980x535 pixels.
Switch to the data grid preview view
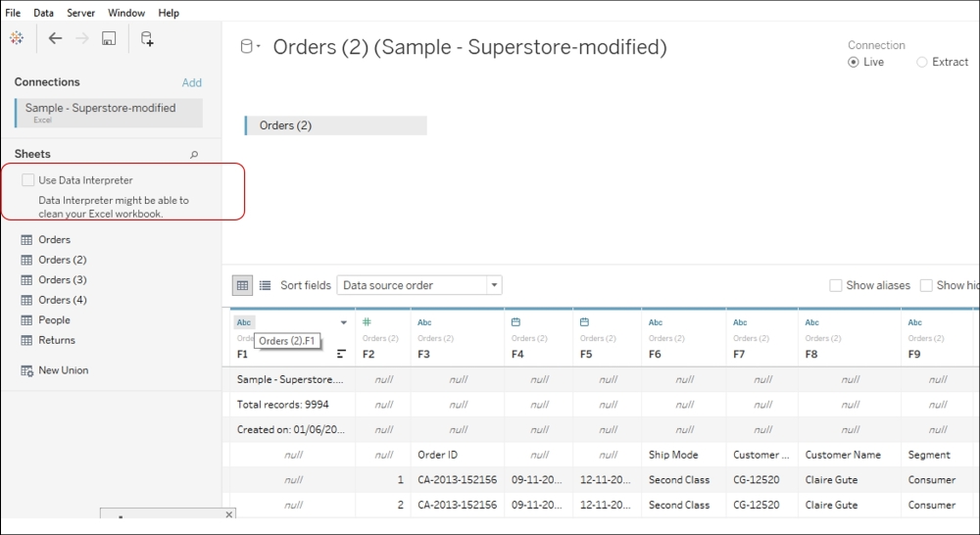coord(241,285)
